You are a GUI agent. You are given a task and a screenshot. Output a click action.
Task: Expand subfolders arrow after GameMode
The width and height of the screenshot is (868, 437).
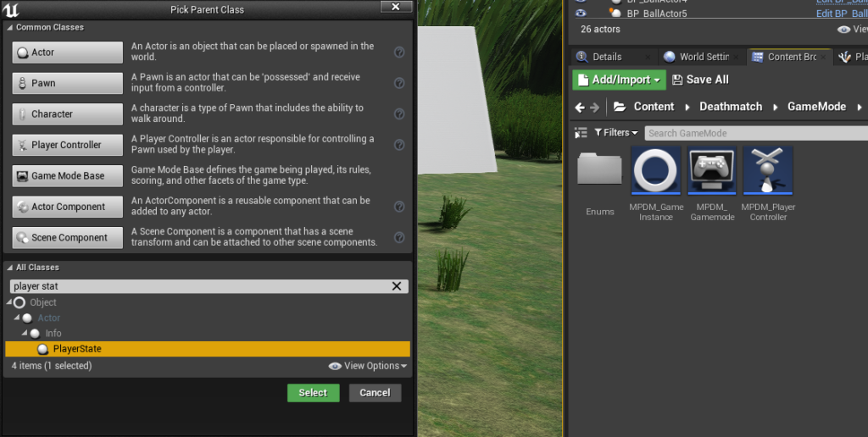point(860,108)
